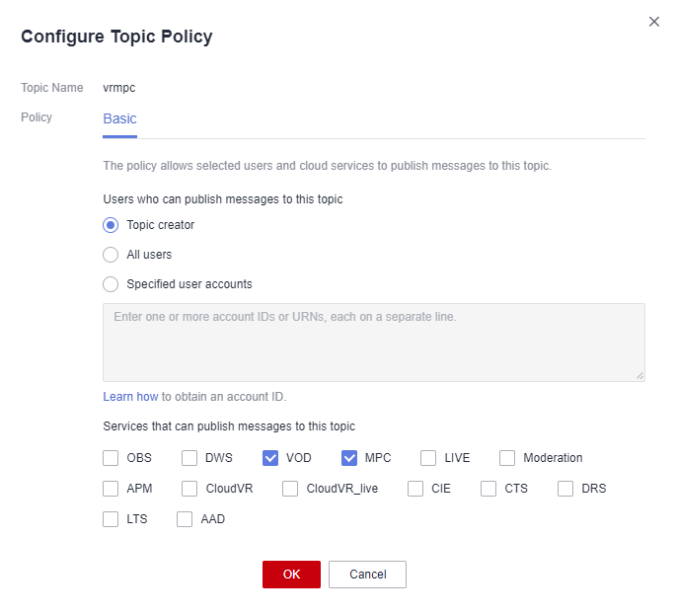Image resolution: width=676 pixels, height=616 pixels.
Task: Tick the CloudVR checkbox
Action: coord(189,489)
